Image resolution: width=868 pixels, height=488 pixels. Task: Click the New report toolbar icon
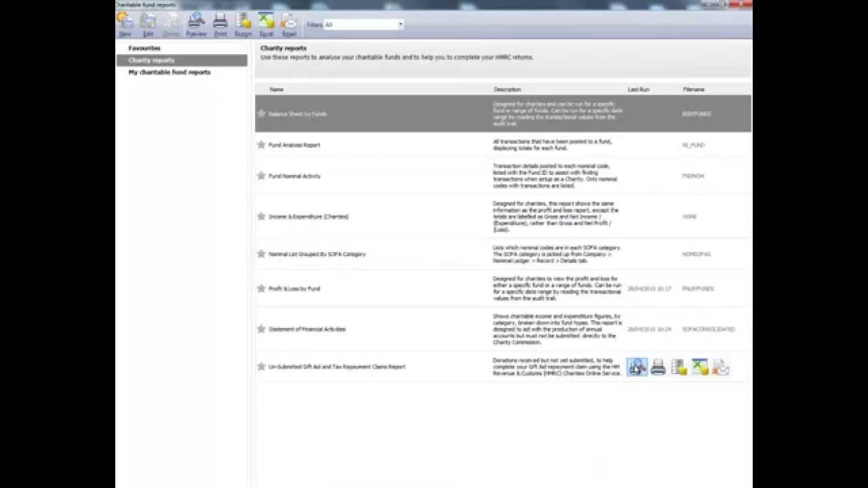pyautogui.click(x=125, y=24)
